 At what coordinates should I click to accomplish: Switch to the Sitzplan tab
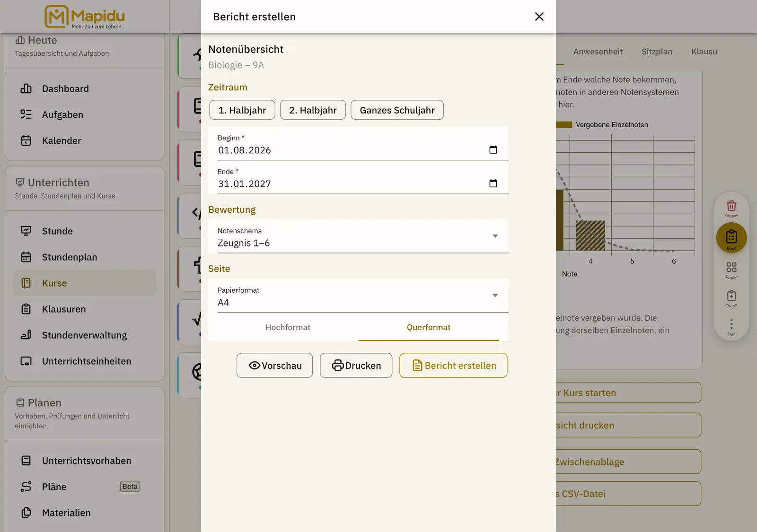(x=657, y=52)
